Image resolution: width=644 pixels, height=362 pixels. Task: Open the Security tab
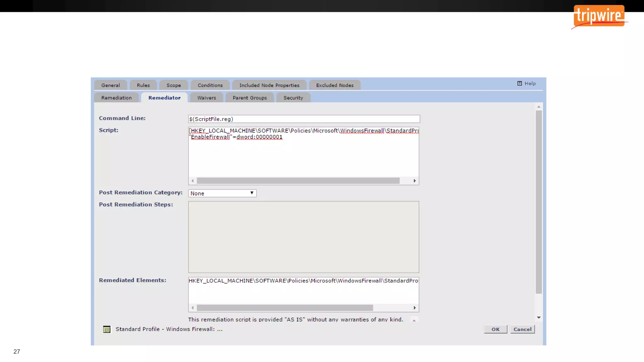293,98
